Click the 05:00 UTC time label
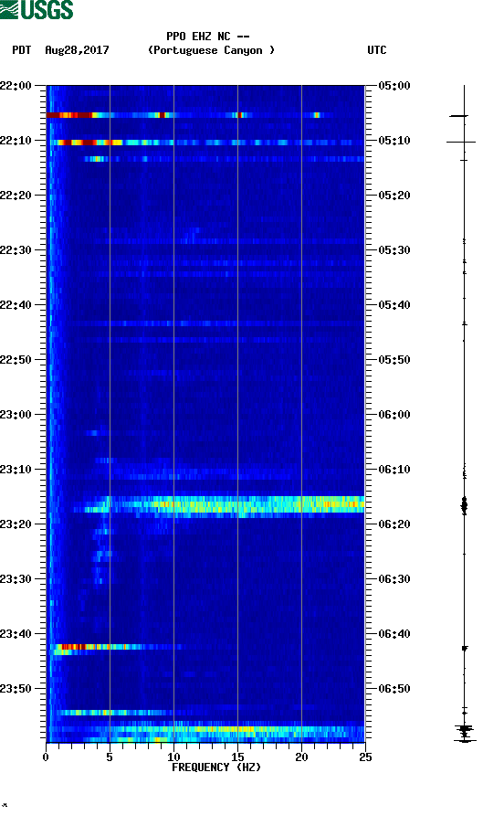The image size is (504, 815). click(394, 86)
